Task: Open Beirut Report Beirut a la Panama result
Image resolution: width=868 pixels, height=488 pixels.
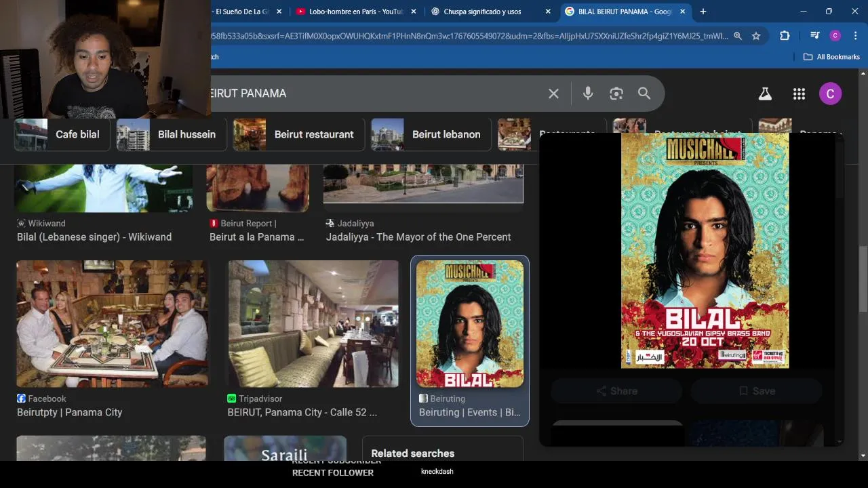Action: coord(257,237)
